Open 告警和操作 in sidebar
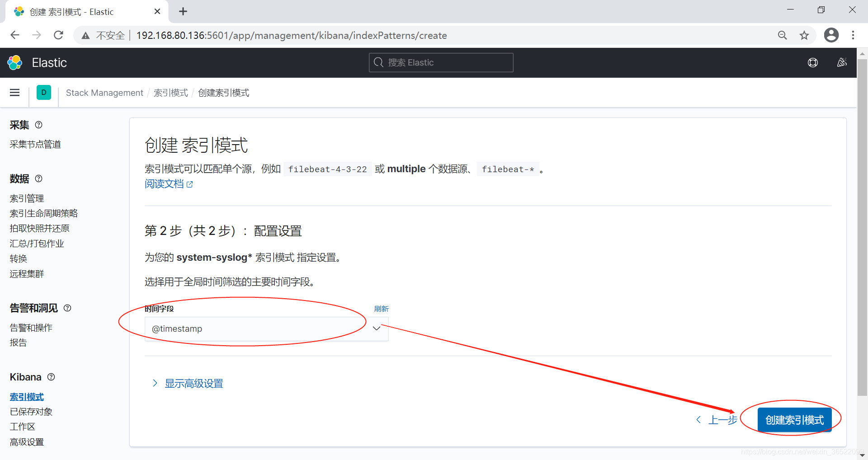This screenshot has width=868, height=460. (x=31, y=328)
